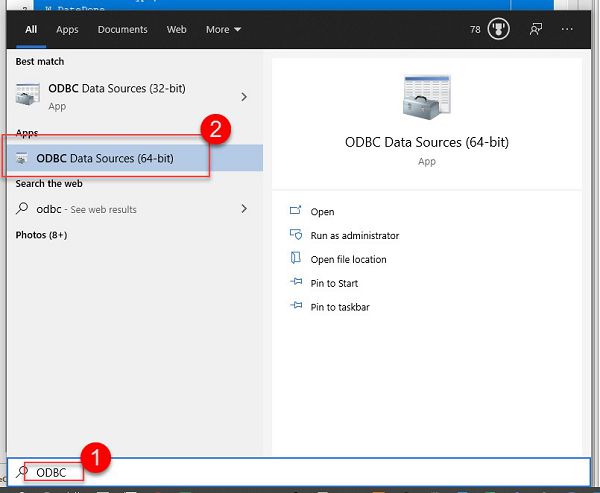Screen dimensions: 600x493
Task: Click the small ODBC 64-bit app icon
Action: point(22,158)
